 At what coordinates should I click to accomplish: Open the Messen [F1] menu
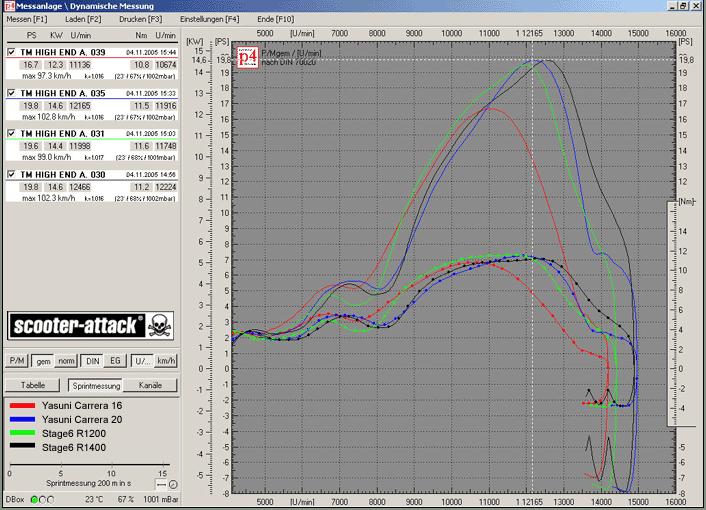[x=26, y=19]
